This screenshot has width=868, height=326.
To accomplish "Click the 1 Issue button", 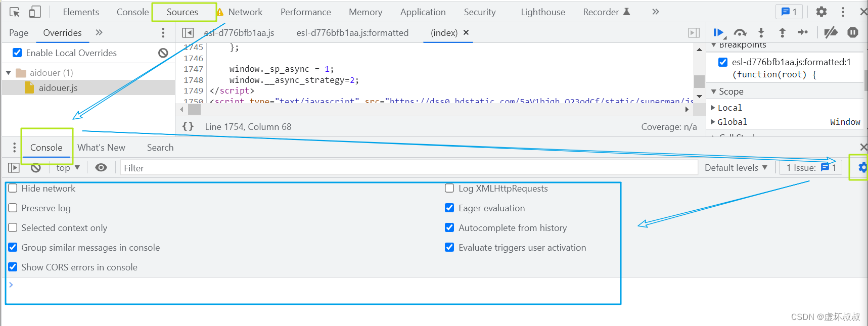I will tap(811, 168).
